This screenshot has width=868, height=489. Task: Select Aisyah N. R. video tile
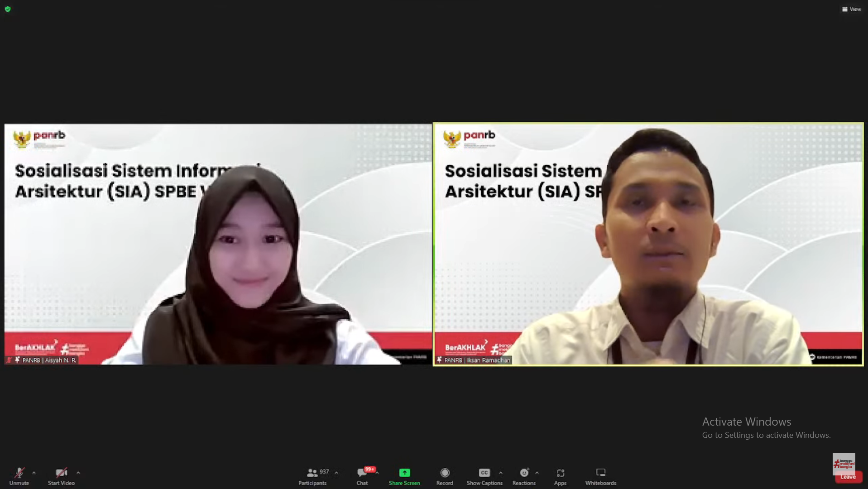point(218,244)
